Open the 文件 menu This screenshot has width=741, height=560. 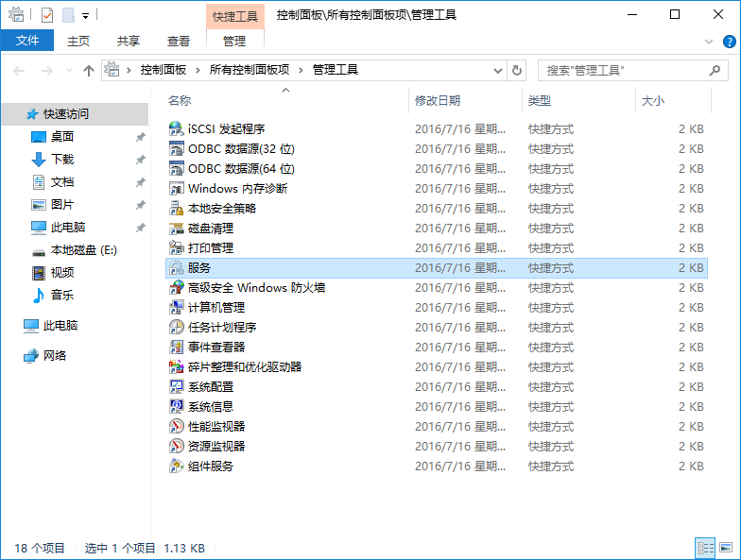(x=27, y=41)
